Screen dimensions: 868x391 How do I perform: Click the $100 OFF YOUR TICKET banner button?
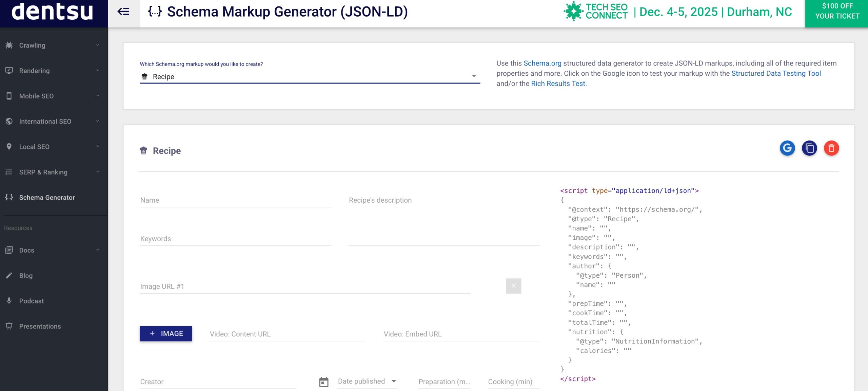pos(836,12)
